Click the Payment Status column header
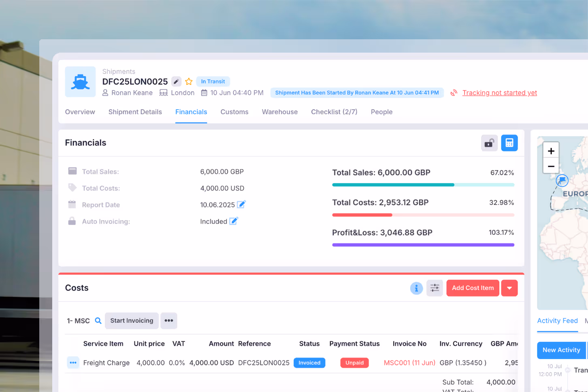Image resolution: width=588 pixels, height=392 pixels. tap(354, 344)
